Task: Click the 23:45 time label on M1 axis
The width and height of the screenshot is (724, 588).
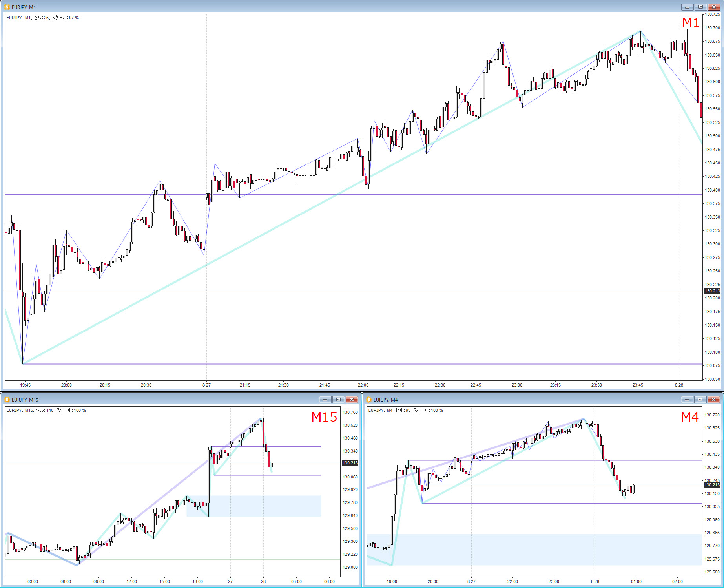Action: [x=638, y=385]
